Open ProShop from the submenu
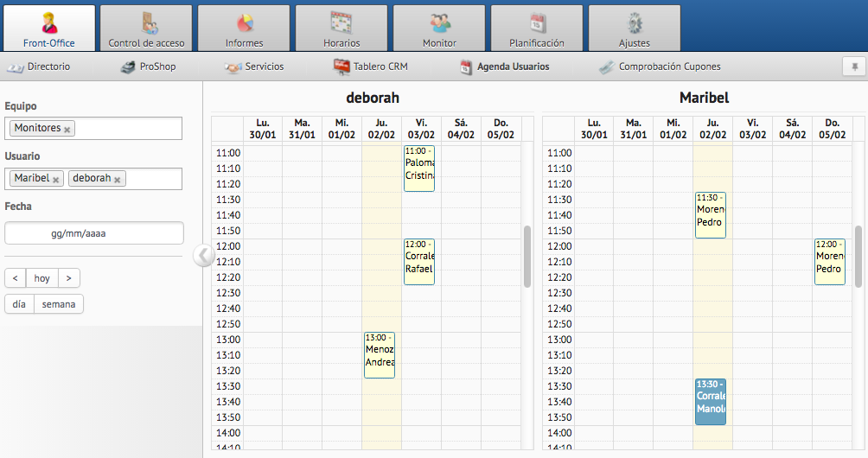This screenshot has height=458, width=868. (148, 67)
